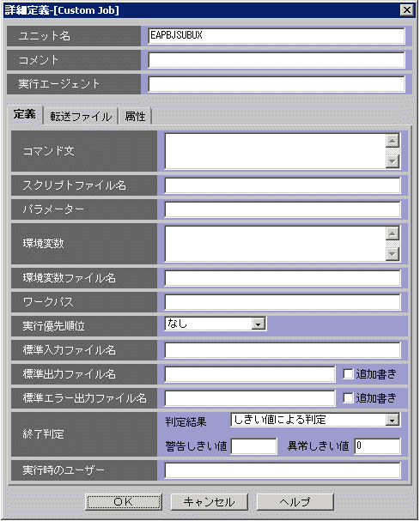Image resolution: width=420 pixels, height=521 pixels.
Task: Click the 実行エージェント input field
Action: (x=277, y=84)
